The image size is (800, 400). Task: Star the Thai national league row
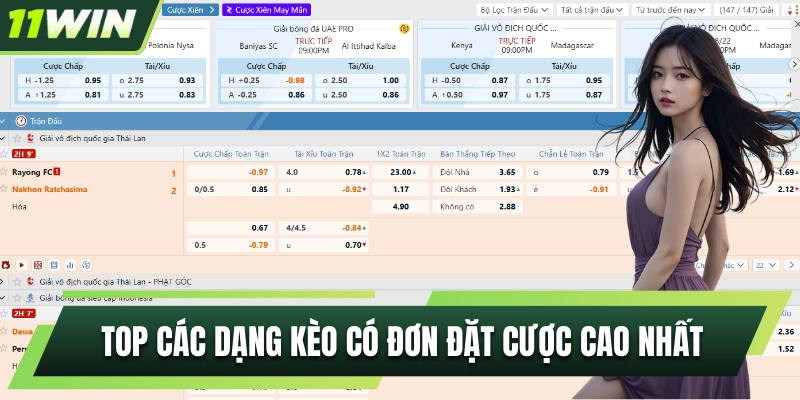click(17, 138)
